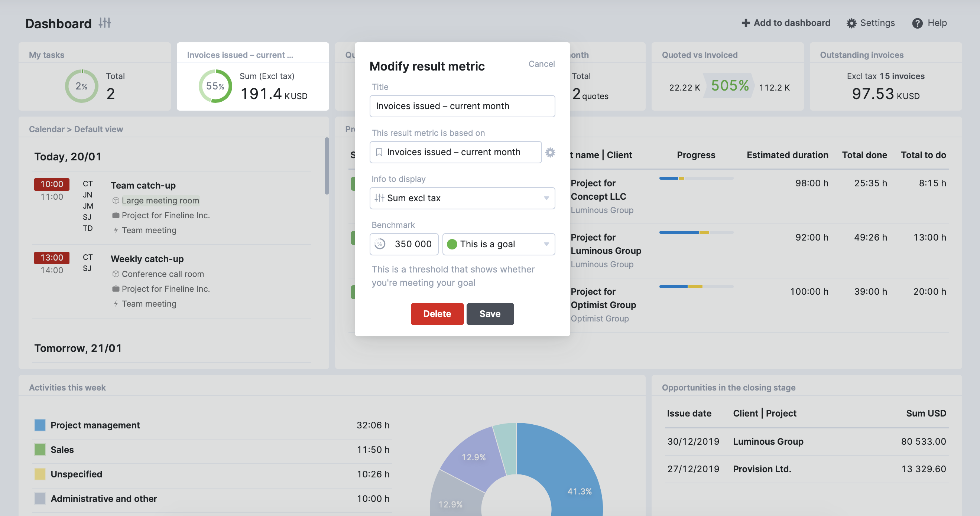This screenshot has height=516, width=980.
Task: Open Quoted vs Invoiced widget header
Action: pyautogui.click(x=700, y=55)
